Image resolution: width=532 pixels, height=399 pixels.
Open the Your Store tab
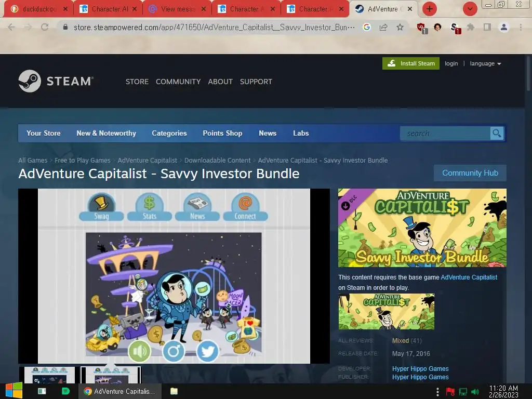[x=44, y=134]
